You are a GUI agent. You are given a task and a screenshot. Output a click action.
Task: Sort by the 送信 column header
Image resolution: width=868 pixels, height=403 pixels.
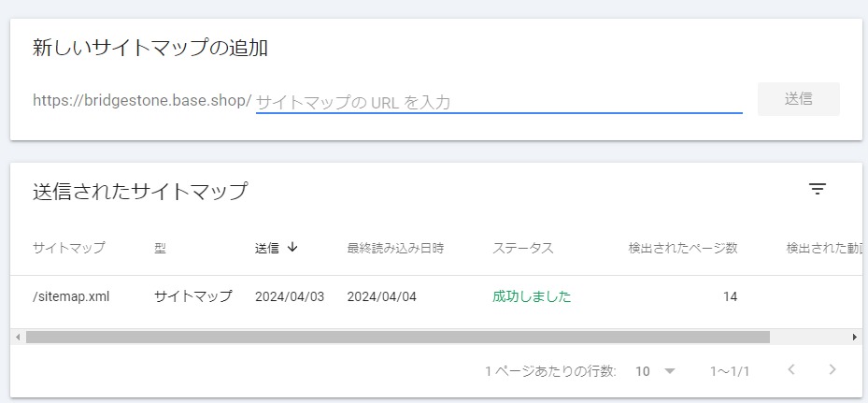pos(267,248)
